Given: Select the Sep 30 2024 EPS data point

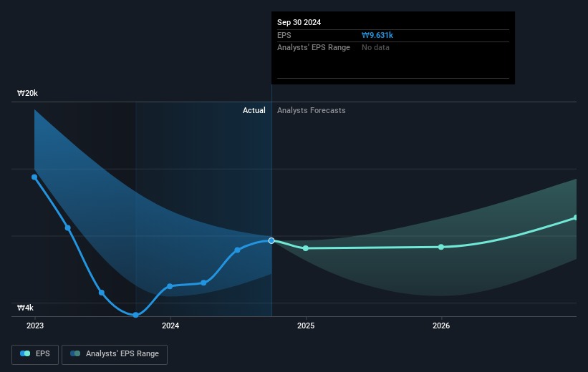Looking at the screenshot, I should pos(271,240).
